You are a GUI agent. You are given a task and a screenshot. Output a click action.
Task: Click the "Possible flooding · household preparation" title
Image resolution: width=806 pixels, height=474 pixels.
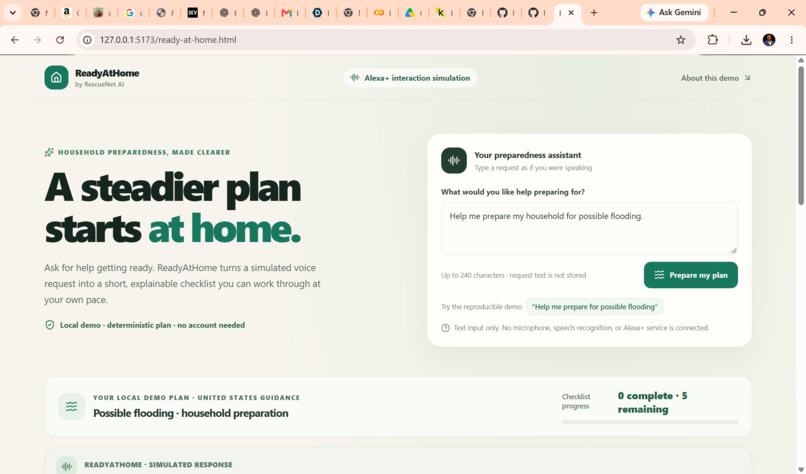tap(191, 413)
